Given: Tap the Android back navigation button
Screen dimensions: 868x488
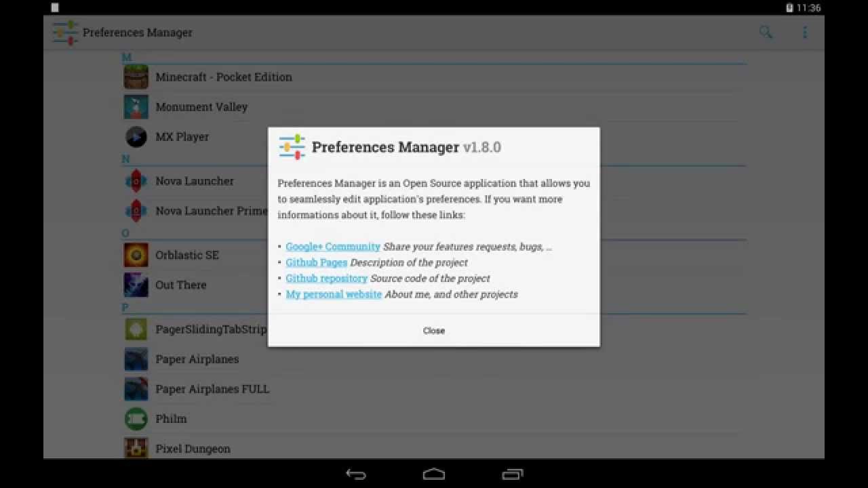Looking at the screenshot, I should coord(355,474).
